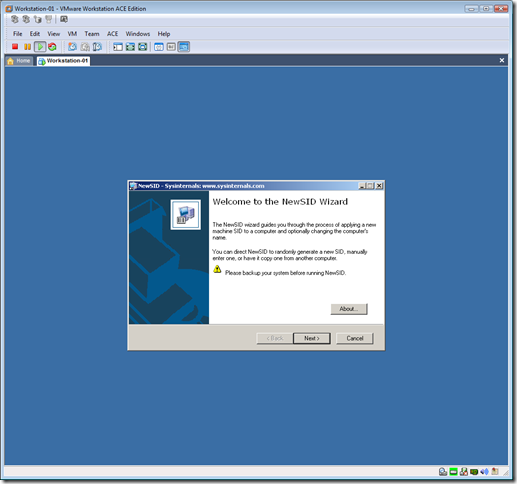Viewport: 517px width, 484px height.
Task: Open the Snapshot Manager icon
Action: [97, 47]
